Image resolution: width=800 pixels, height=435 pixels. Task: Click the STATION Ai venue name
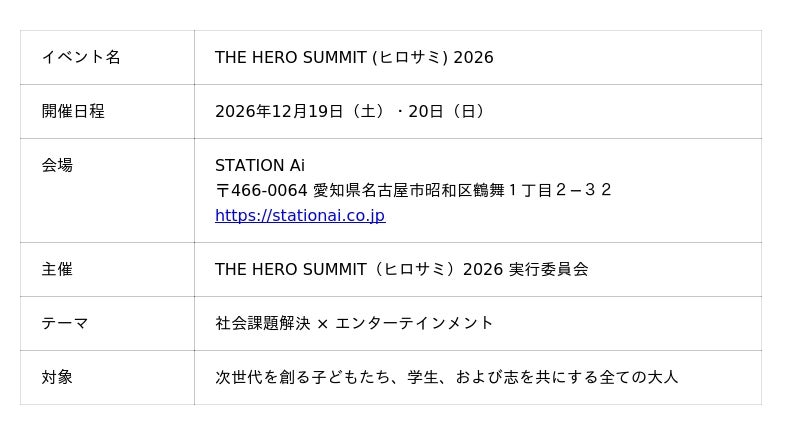pyautogui.click(x=260, y=166)
